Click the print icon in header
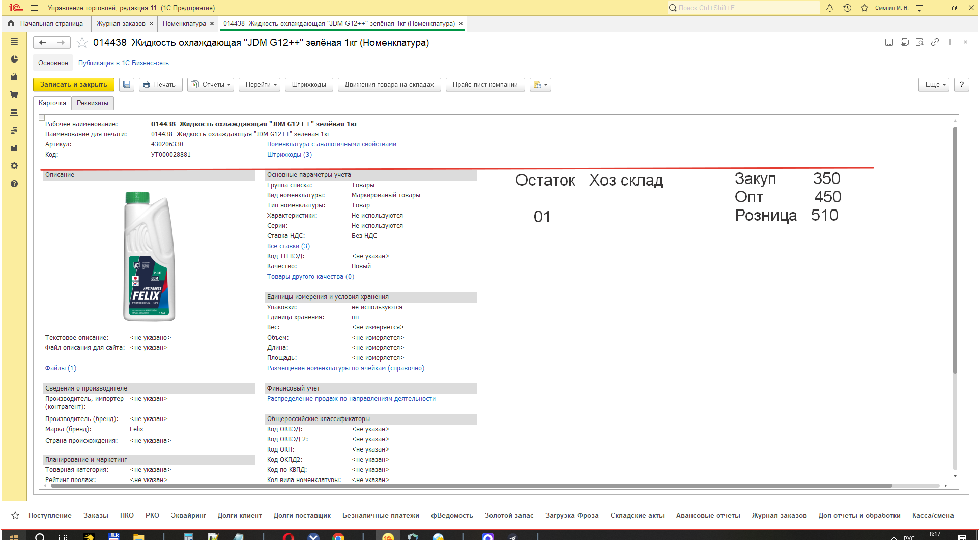Screen dimensions: 980x540 coord(904,42)
